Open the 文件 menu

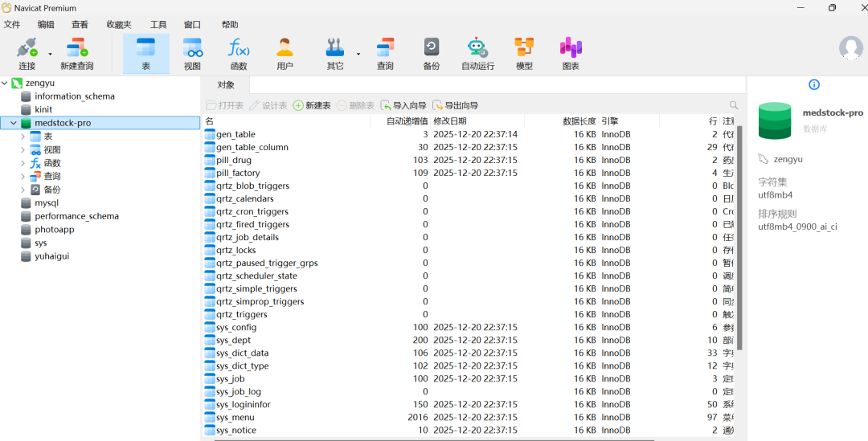[12, 24]
